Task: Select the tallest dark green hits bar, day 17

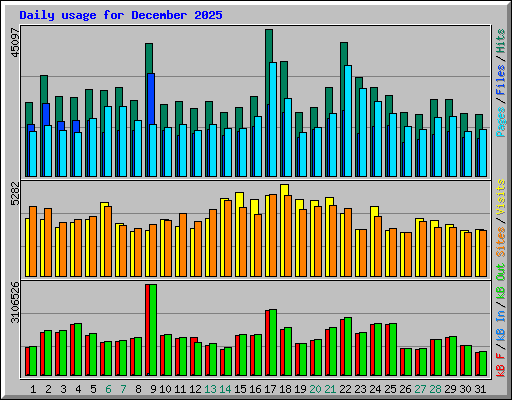Action: coord(269,46)
